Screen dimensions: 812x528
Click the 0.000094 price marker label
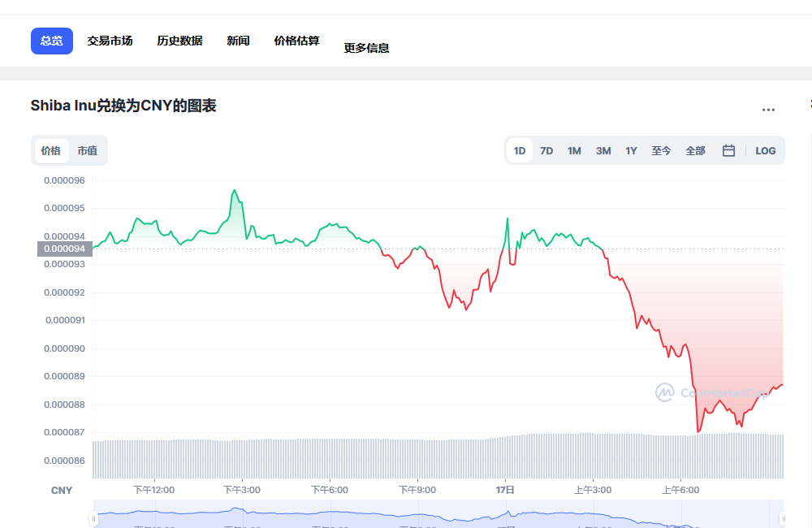point(65,249)
